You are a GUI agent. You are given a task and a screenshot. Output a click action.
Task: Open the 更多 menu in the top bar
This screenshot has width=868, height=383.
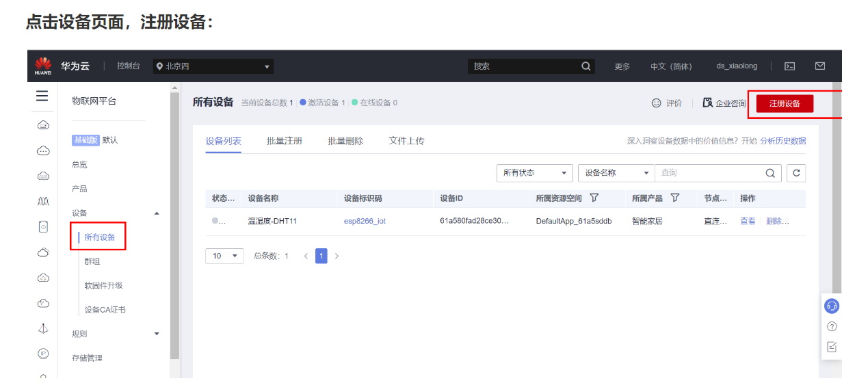(622, 66)
